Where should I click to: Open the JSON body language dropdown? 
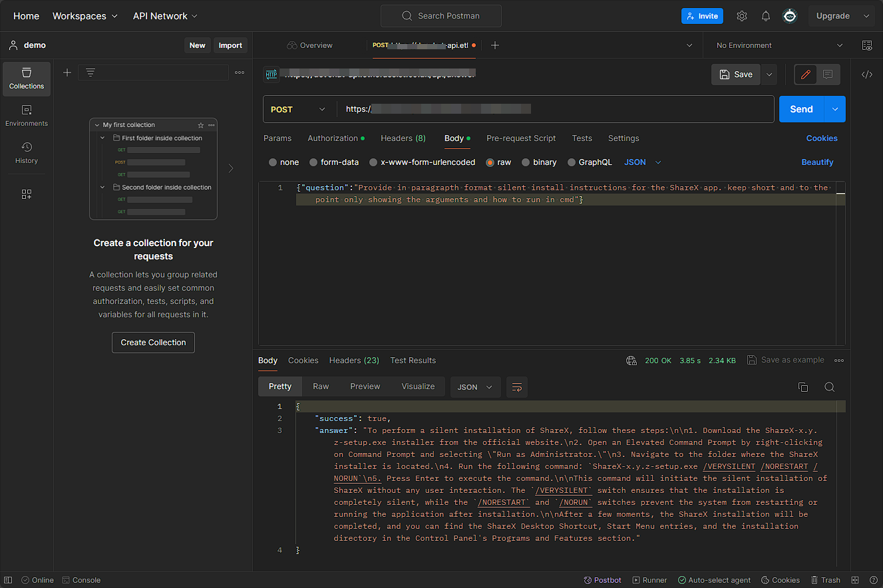click(x=643, y=162)
